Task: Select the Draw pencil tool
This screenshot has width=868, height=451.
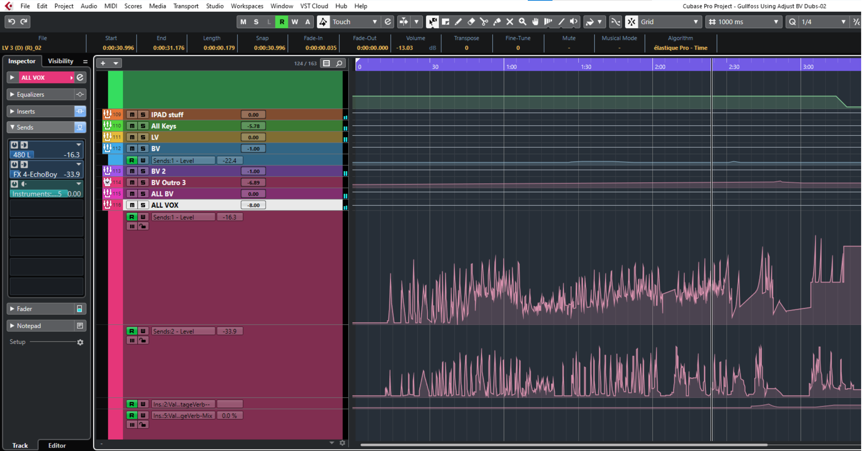Action: pyautogui.click(x=458, y=22)
